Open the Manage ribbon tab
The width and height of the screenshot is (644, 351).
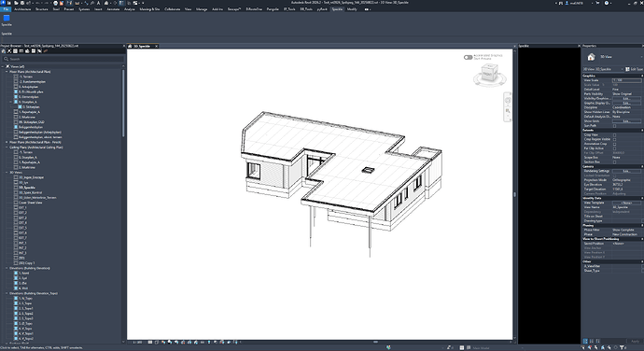(202, 9)
